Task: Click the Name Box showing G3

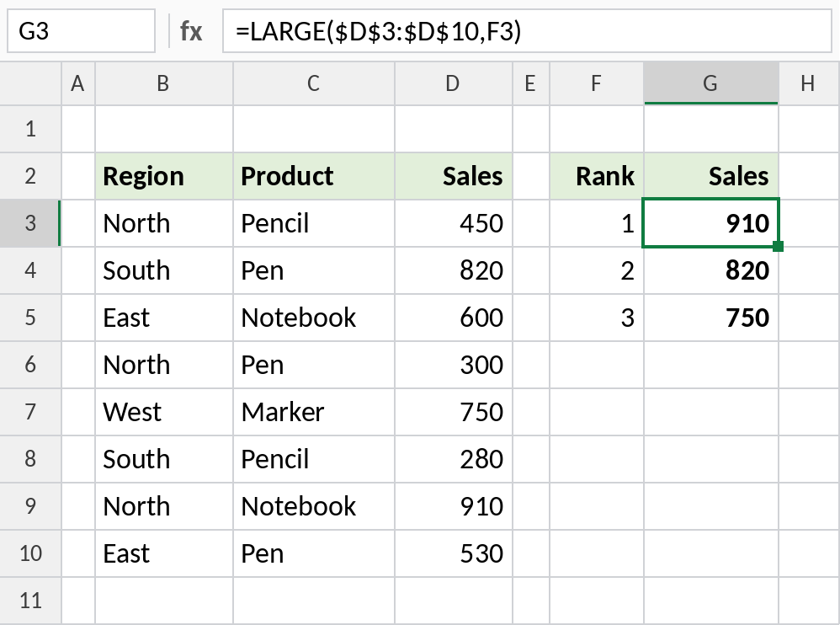Action: [x=81, y=31]
